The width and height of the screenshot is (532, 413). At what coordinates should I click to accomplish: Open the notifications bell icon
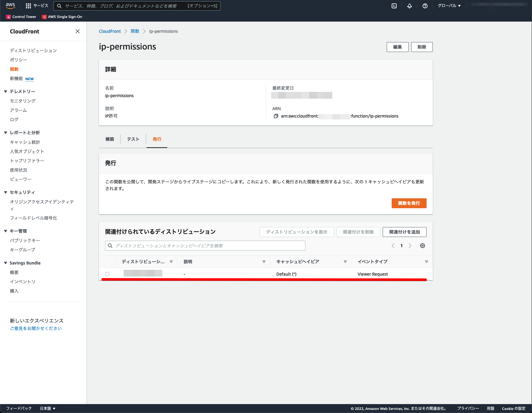[410, 6]
